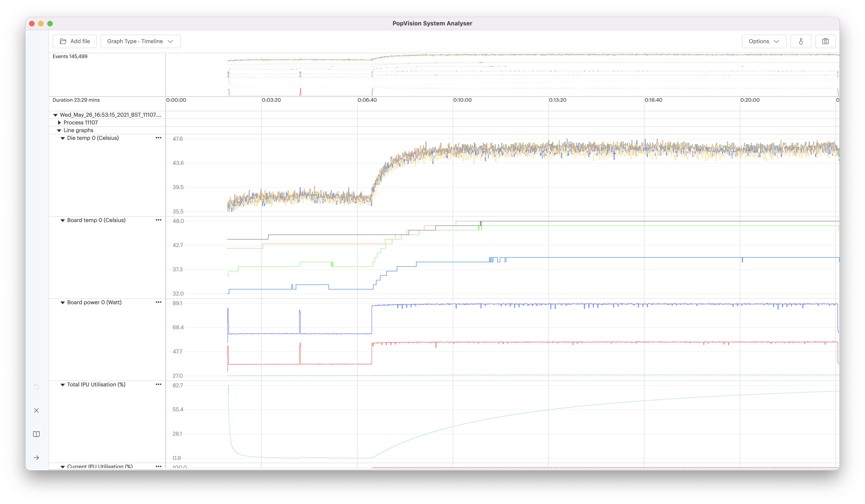
Task: Select the Board temp 0 (Celsius) label
Action: [x=96, y=220]
